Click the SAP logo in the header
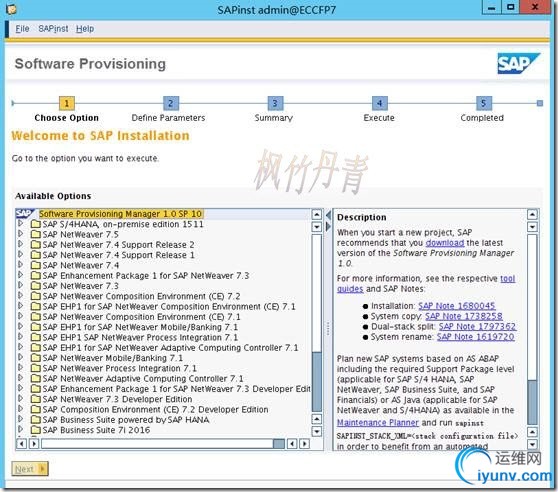Screen dimensions: 558x492 518,63
